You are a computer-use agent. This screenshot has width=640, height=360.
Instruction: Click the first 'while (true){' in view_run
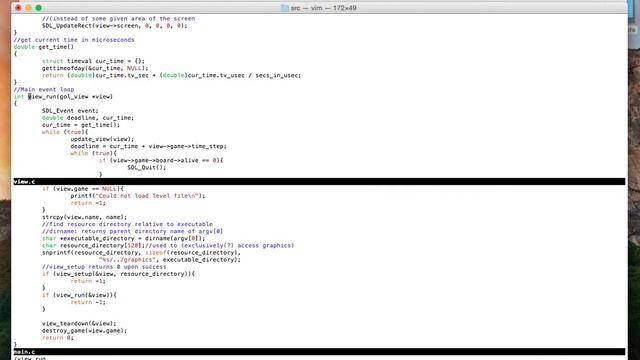pos(65,132)
